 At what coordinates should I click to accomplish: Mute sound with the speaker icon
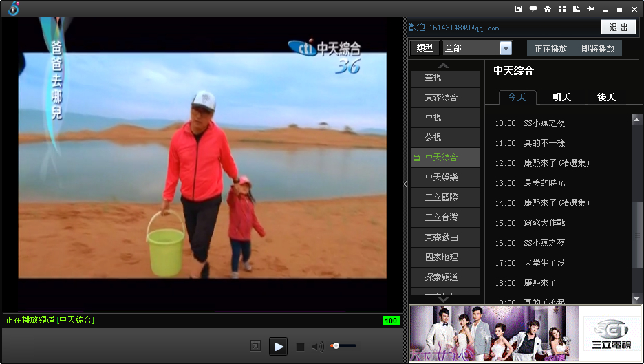point(317,347)
